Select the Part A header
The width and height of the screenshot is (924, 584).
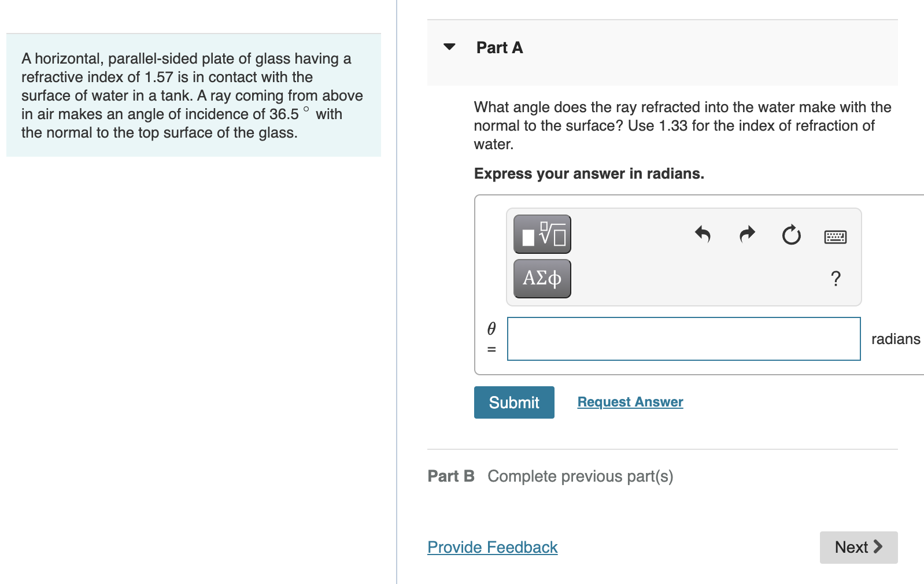point(499,47)
